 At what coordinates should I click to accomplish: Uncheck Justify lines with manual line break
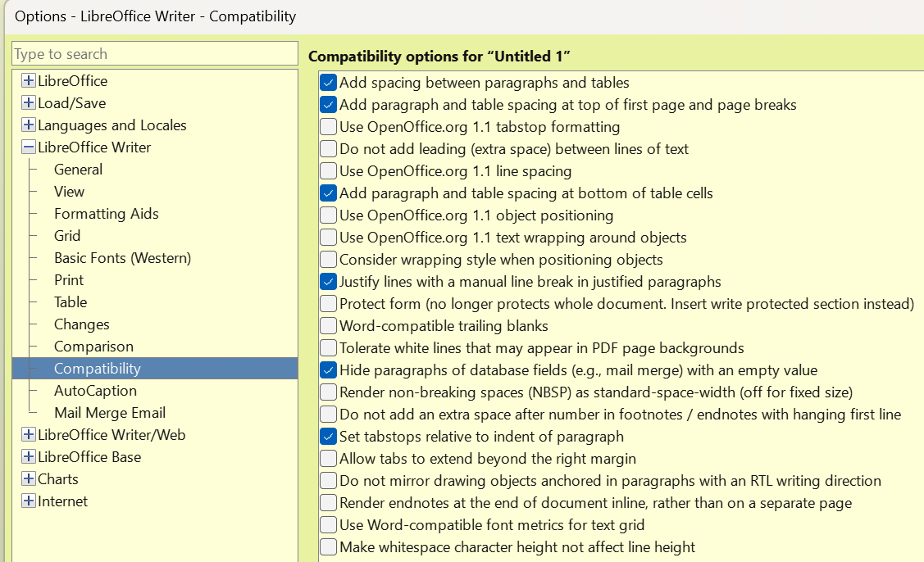pos(328,282)
